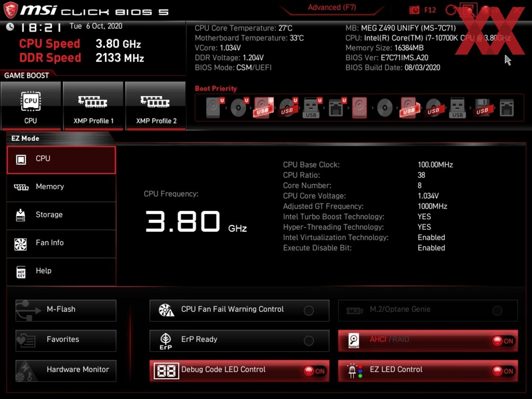
Task: Open the Fan Info section
Action: click(61, 244)
